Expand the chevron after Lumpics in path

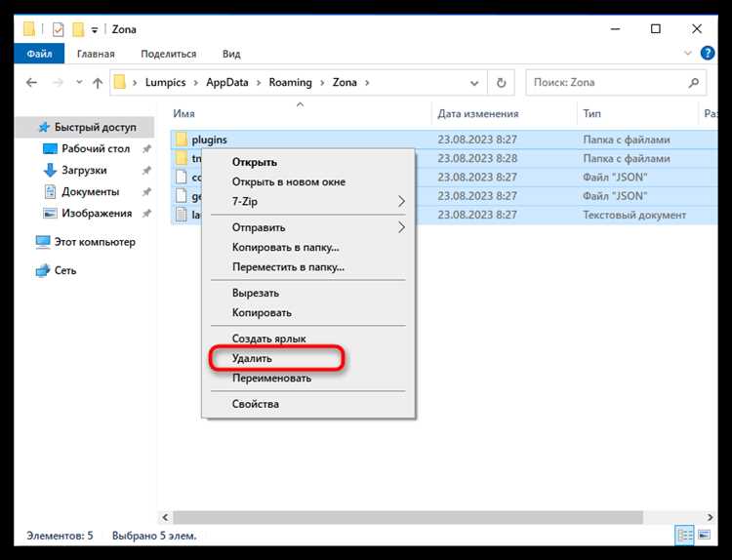(196, 83)
